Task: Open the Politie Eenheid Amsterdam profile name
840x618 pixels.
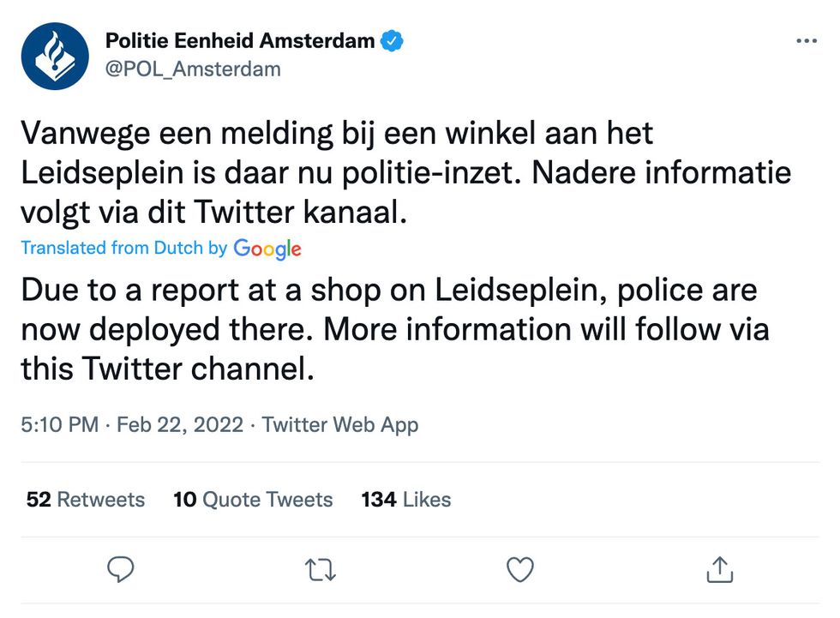Action: point(240,40)
